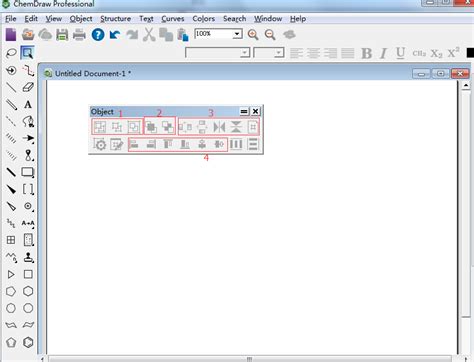Select the Text tool labeled A
The width and height of the screenshot is (474, 362).
coord(28,105)
